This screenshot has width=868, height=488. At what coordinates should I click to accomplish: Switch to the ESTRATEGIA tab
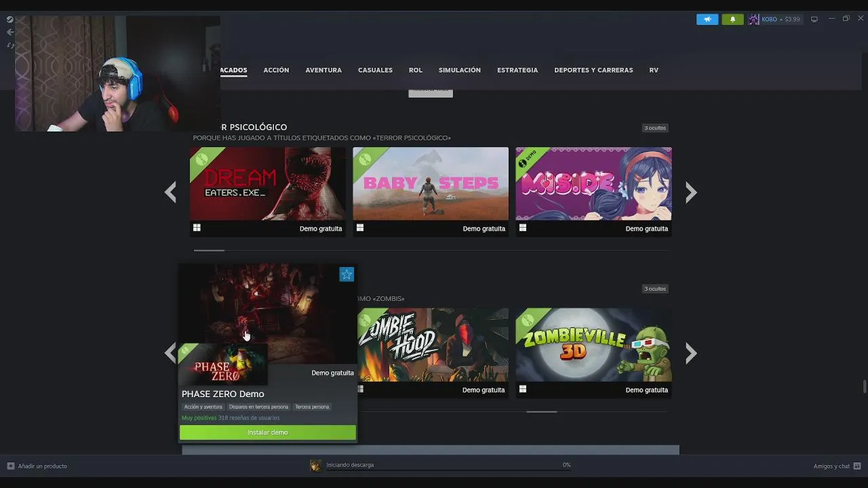click(x=517, y=70)
